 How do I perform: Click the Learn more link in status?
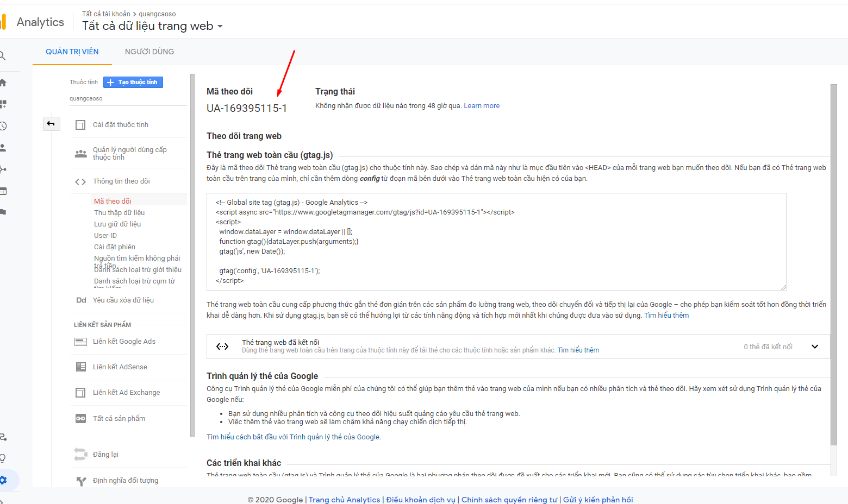coord(482,106)
